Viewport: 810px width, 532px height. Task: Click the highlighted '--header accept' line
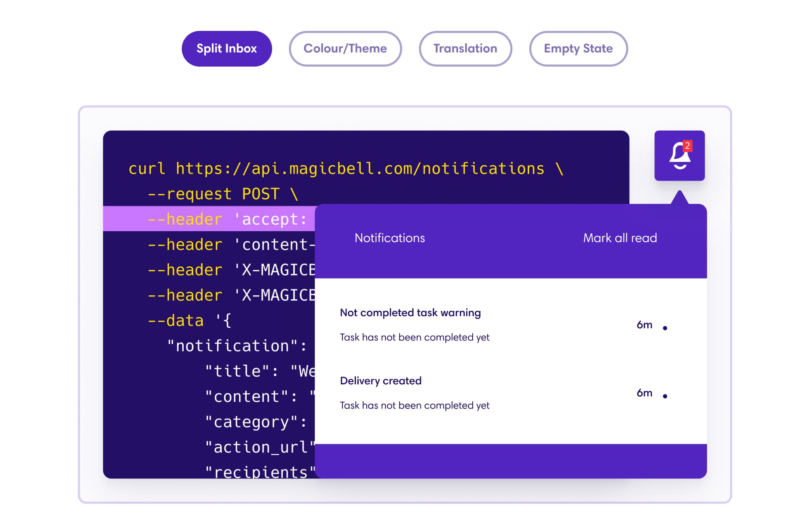[209, 218]
